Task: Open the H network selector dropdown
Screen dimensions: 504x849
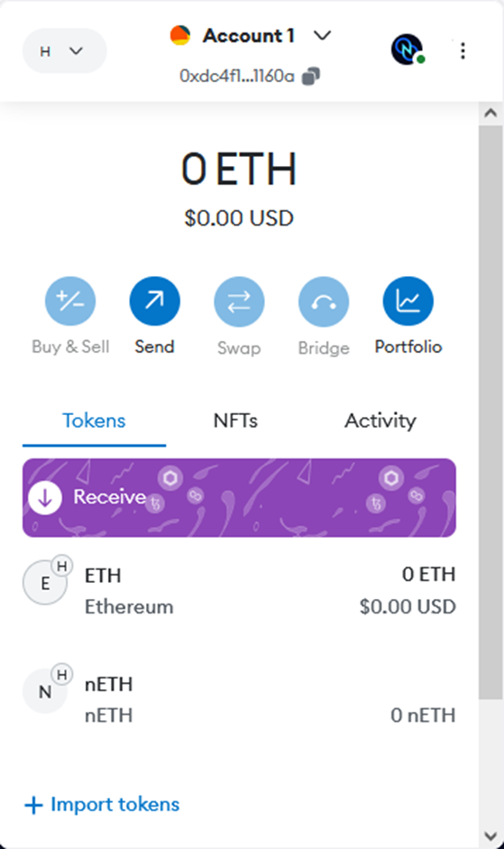Action: pyautogui.click(x=64, y=51)
